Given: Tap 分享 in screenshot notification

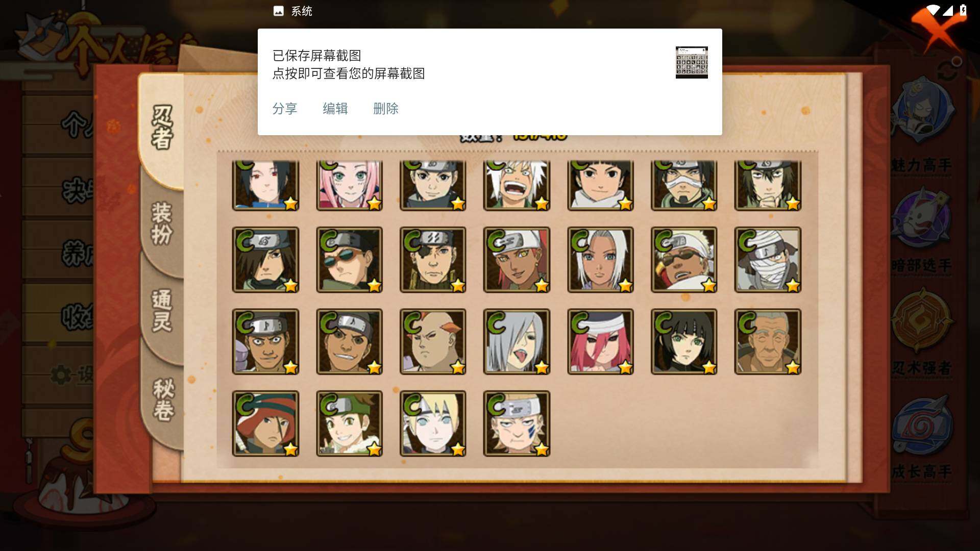Looking at the screenshot, I should coord(285,109).
